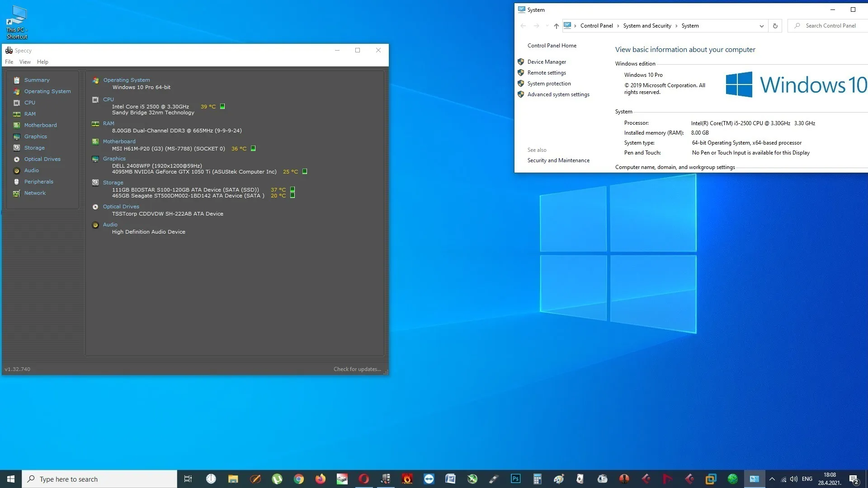Select CPU in the Speccy sidebar
This screenshot has height=488, width=868.
tap(29, 103)
